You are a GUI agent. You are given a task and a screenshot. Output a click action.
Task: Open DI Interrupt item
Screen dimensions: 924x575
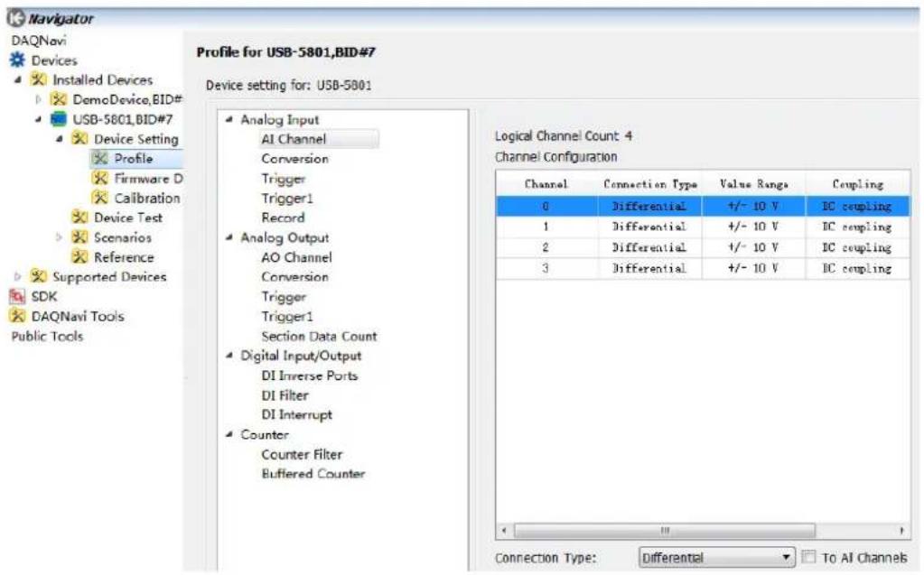[x=296, y=414]
